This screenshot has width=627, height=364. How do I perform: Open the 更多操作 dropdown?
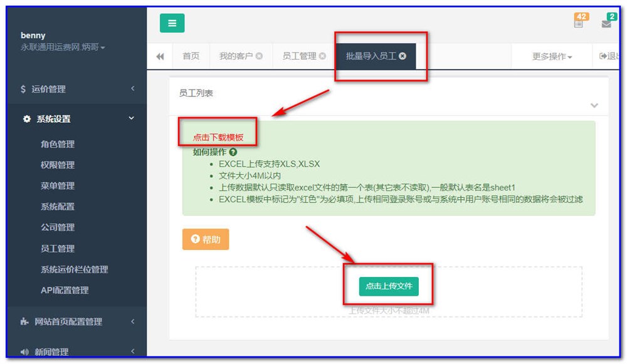[x=552, y=56]
